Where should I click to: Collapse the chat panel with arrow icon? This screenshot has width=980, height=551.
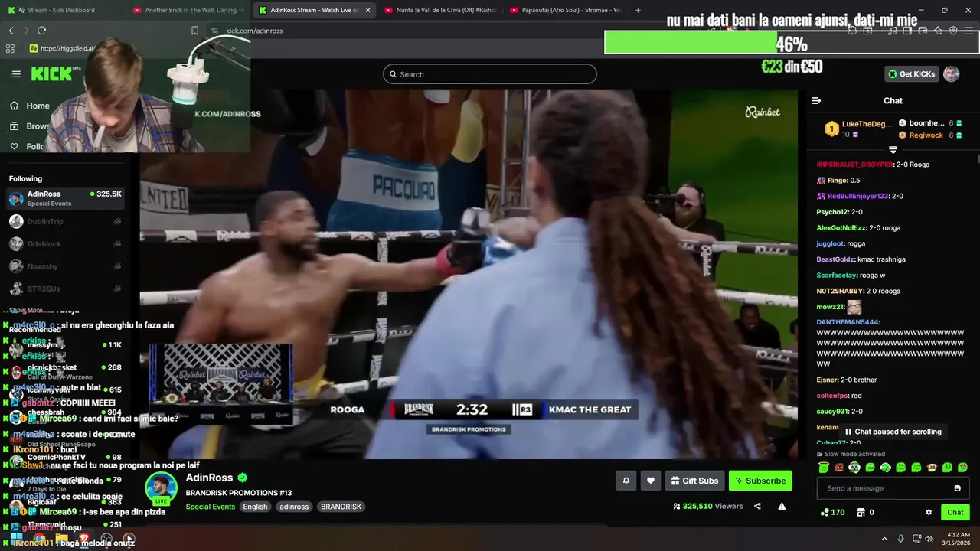816,101
